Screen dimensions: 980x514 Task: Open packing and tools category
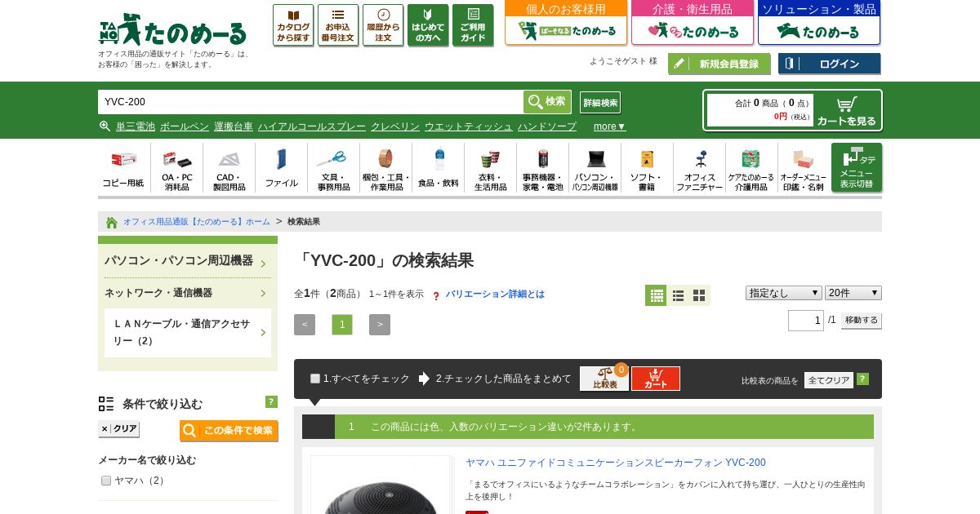[385, 168]
